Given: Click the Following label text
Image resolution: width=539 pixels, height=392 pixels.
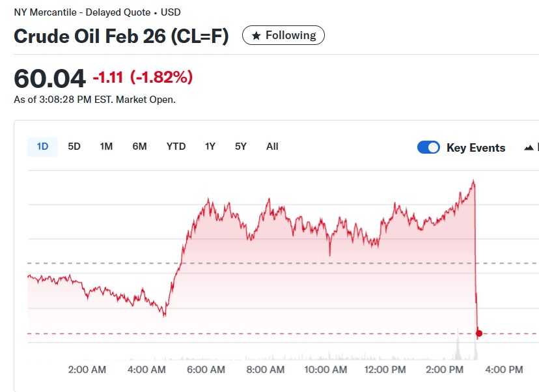Looking at the screenshot, I should click(x=290, y=36).
